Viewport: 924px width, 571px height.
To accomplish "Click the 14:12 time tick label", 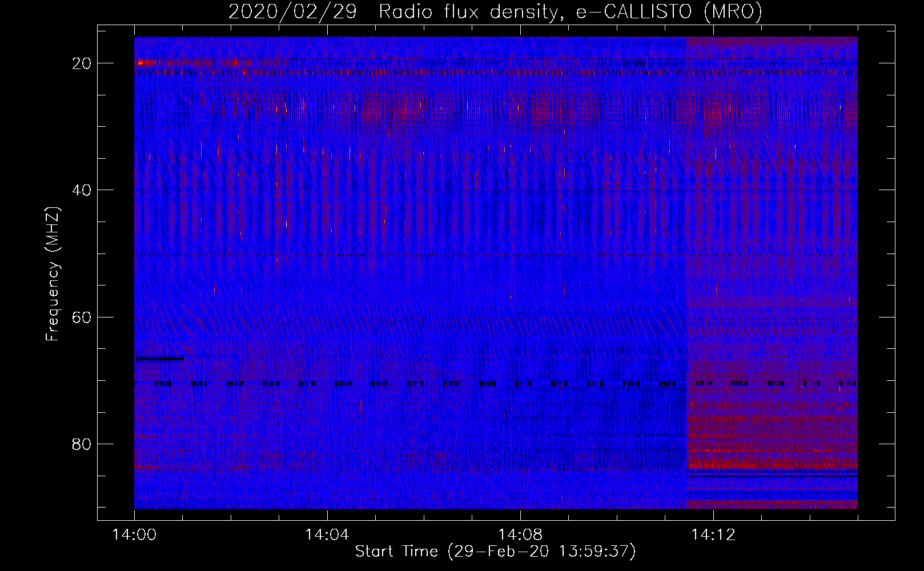I will [x=713, y=535].
